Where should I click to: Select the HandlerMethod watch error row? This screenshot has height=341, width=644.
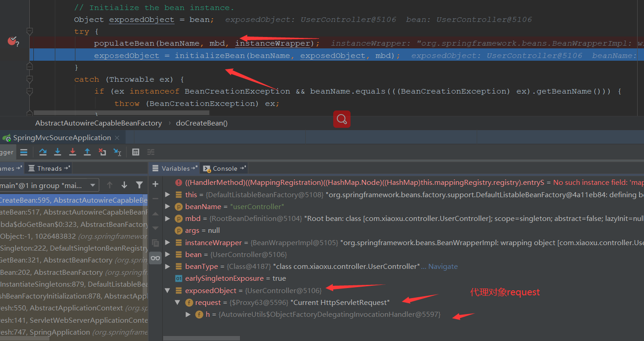[404, 183]
